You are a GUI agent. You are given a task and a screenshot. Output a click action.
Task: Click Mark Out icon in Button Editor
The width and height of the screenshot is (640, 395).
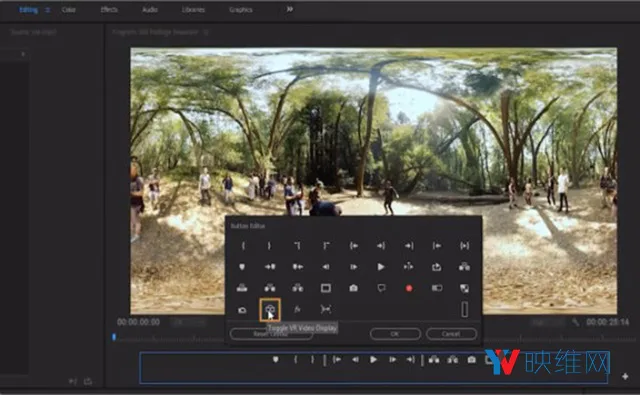[x=269, y=246]
